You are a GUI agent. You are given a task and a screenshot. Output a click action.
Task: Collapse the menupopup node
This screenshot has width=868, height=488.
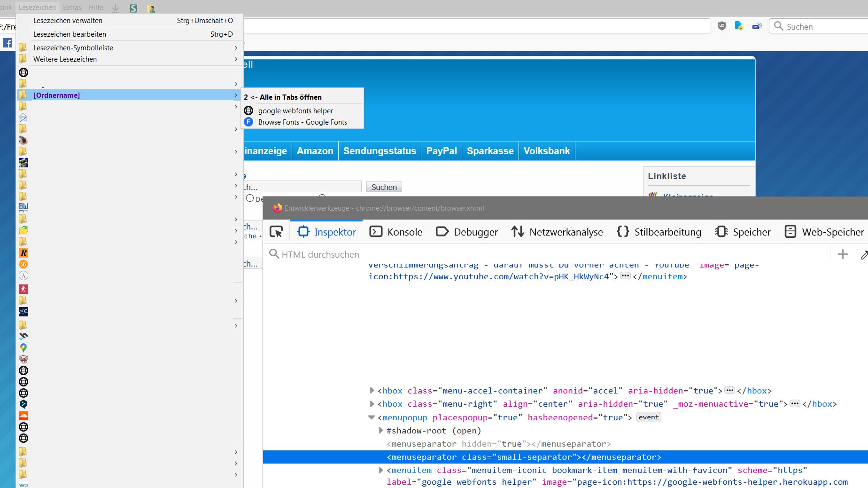tap(372, 417)
